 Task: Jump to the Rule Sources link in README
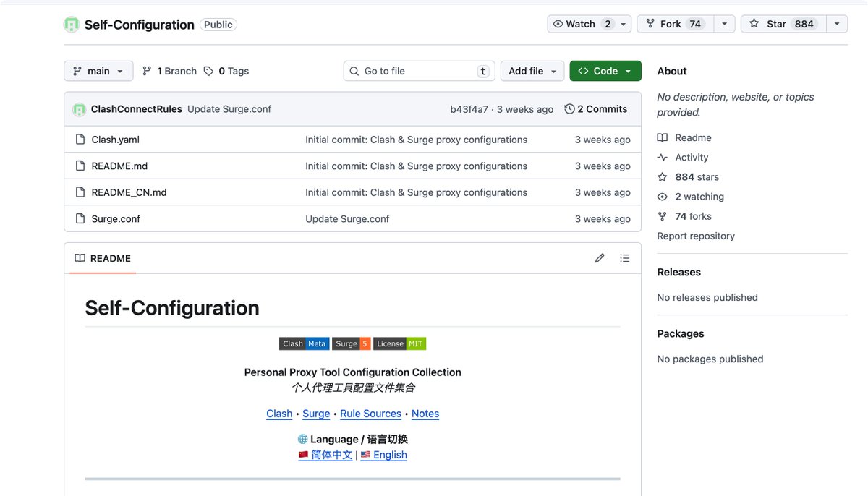pyautogui.click(x=370, y=414)
